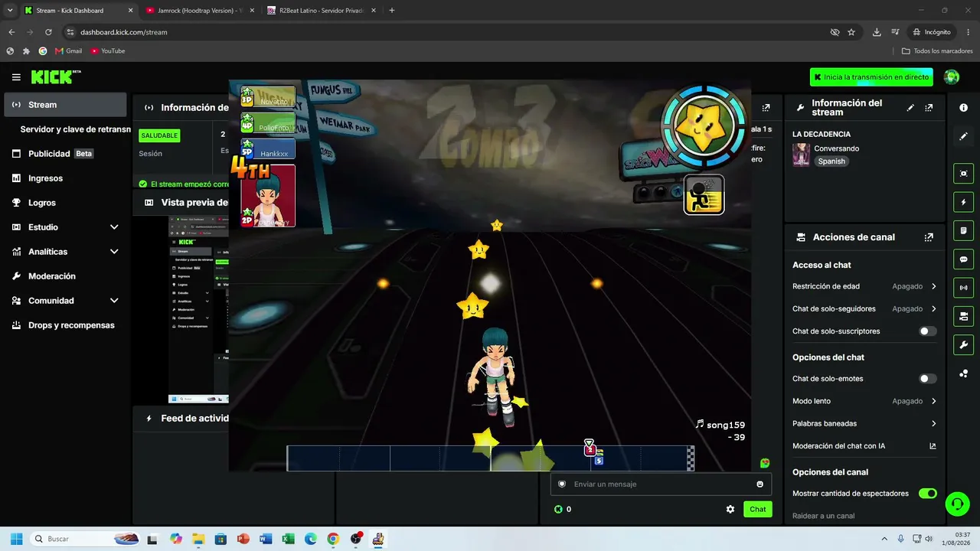
Task: Open Excel from the taskbar
Action: 288,539
